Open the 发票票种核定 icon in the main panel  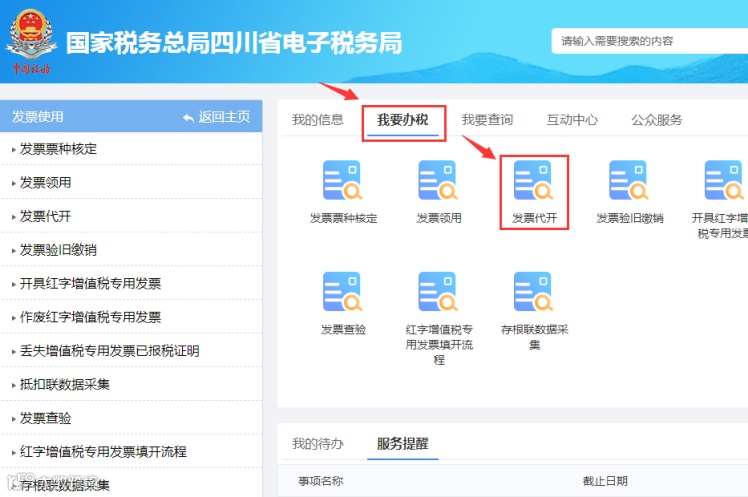[x=343, y=180]
